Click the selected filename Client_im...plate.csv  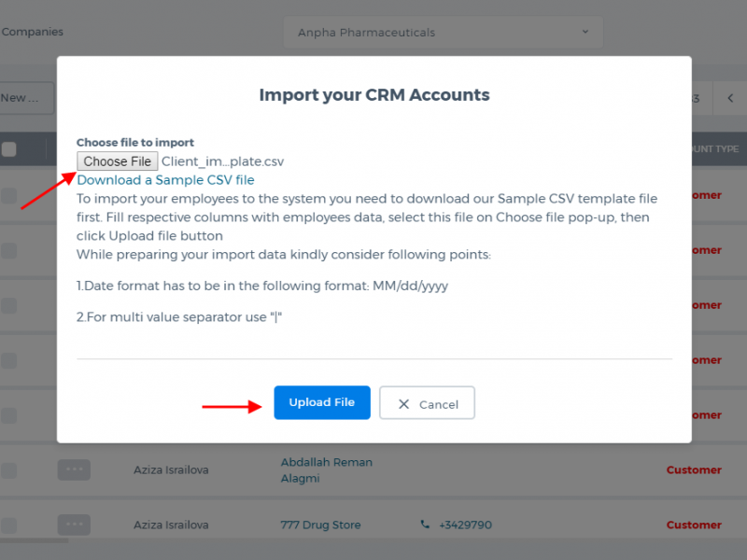point(222,161)
